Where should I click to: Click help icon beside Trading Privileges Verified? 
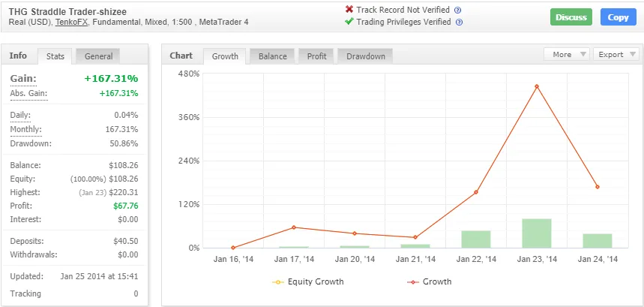click(459, 22)
